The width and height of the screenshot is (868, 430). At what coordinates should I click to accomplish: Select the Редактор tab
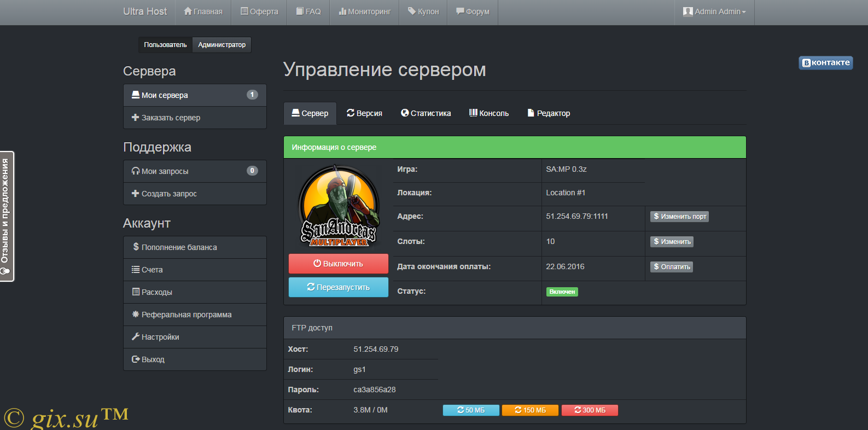(549, 113)
